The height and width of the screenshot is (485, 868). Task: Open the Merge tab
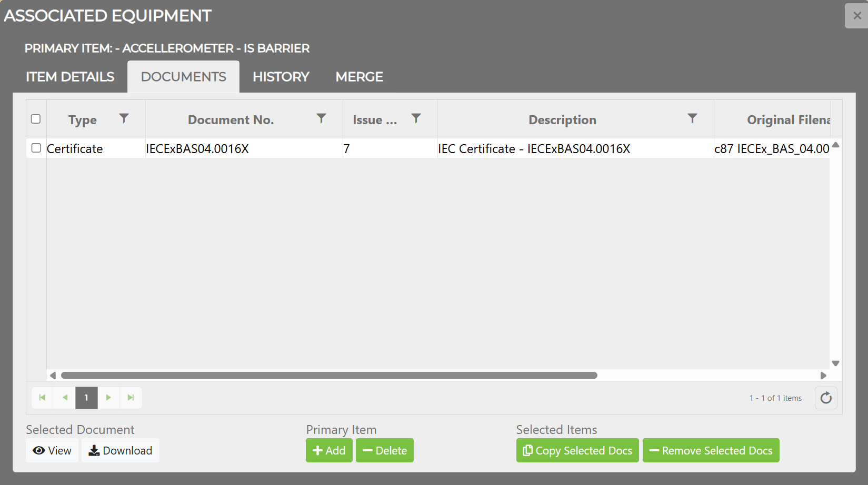[360, 77]
